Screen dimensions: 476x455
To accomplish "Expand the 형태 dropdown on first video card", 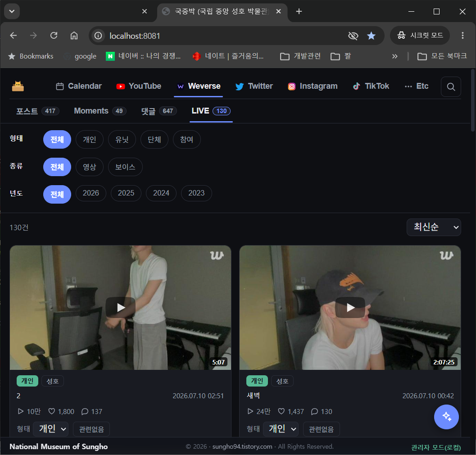I will click(x=51, y=429).
